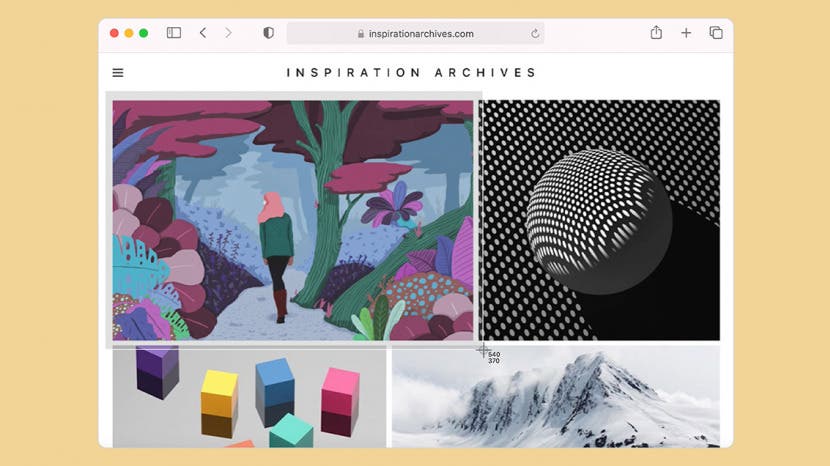Open the snowy mountain photo thumbnail
830x466 pixels.
[x=556, y=398]
